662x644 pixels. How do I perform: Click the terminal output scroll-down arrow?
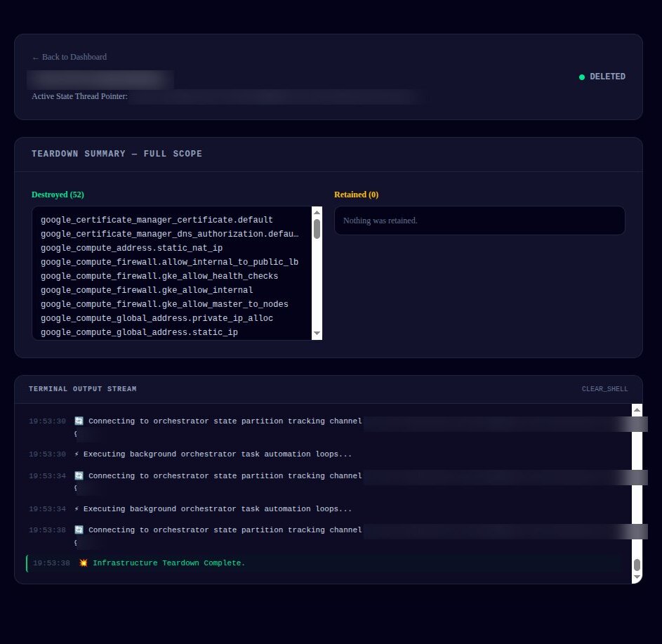tap(637, 577)
